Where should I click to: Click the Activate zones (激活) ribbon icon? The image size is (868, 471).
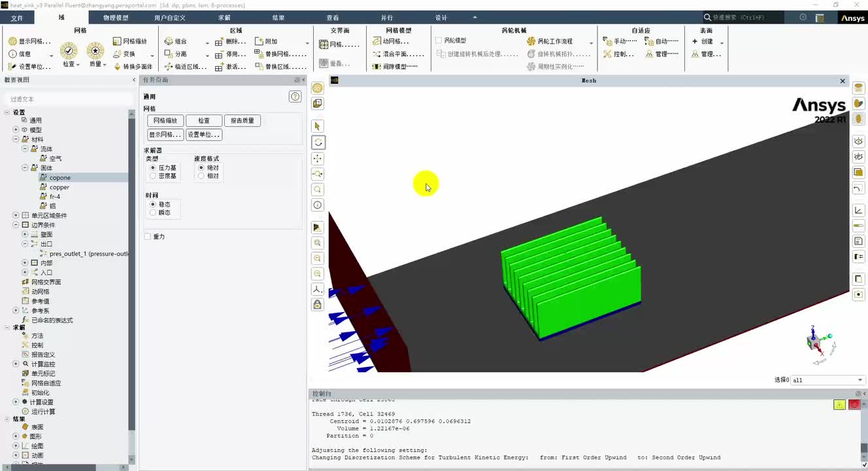(231, 67)
